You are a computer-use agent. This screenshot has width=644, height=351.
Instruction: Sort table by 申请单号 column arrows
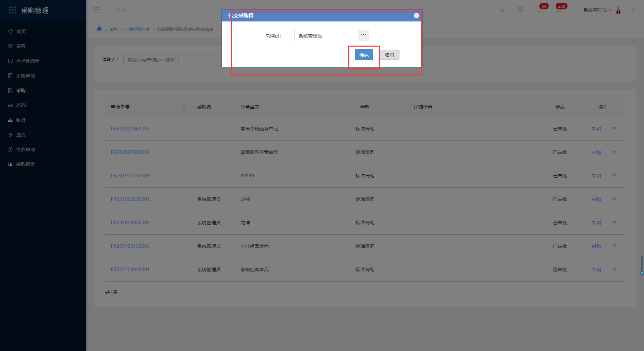tap(184, 108)
